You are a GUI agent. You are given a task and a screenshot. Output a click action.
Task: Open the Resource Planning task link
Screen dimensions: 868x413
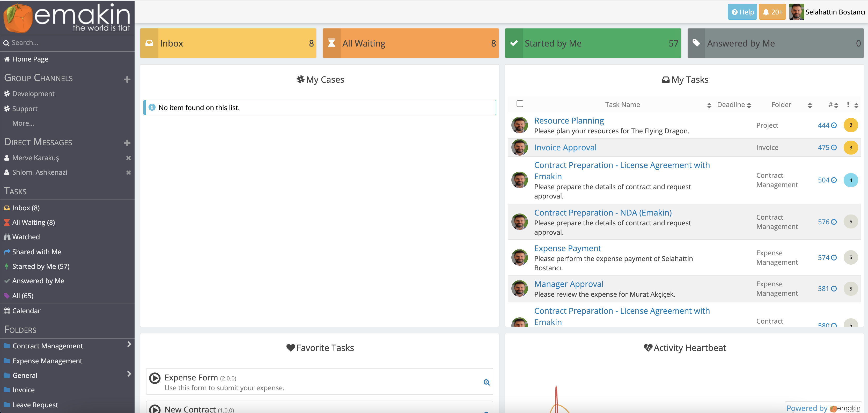(x=569, y=120)
